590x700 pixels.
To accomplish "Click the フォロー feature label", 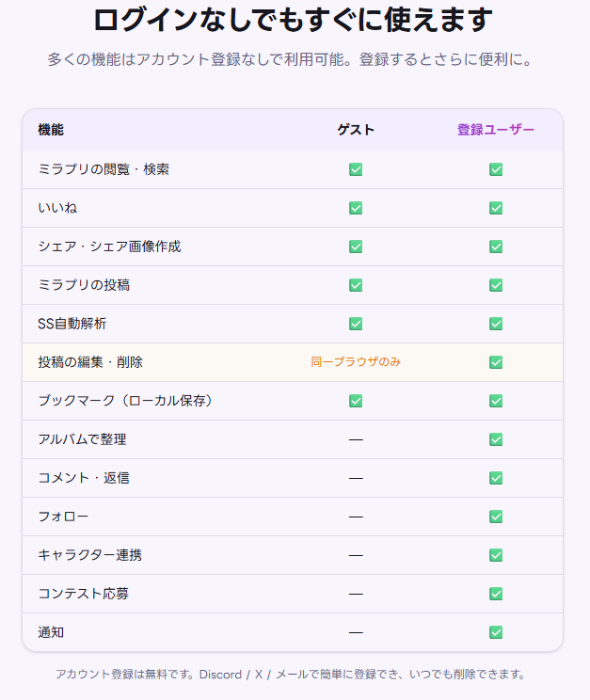I will (x=63, y=517).
